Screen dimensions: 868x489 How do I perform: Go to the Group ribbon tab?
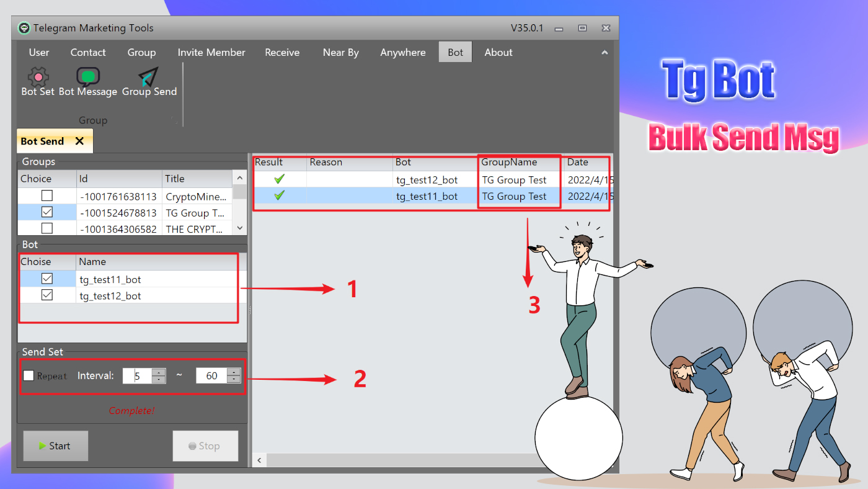[141, 52]
